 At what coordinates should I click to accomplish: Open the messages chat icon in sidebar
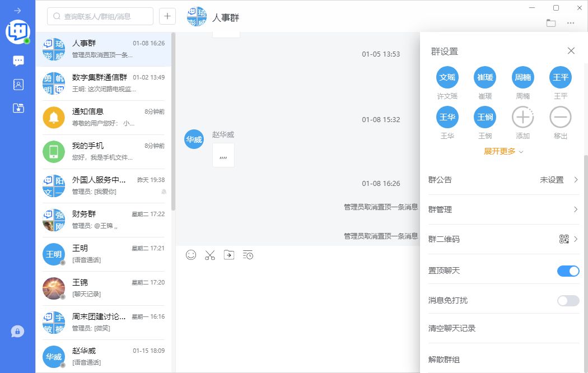click(x=18, y=60)
